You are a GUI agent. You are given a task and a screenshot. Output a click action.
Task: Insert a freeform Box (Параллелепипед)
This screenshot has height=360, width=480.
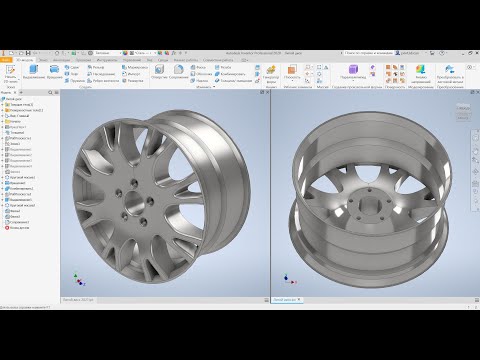pos(353,72)
